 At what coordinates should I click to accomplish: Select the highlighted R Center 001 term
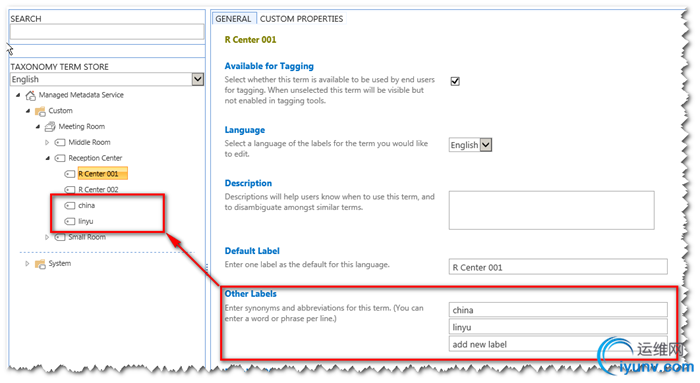103,174
